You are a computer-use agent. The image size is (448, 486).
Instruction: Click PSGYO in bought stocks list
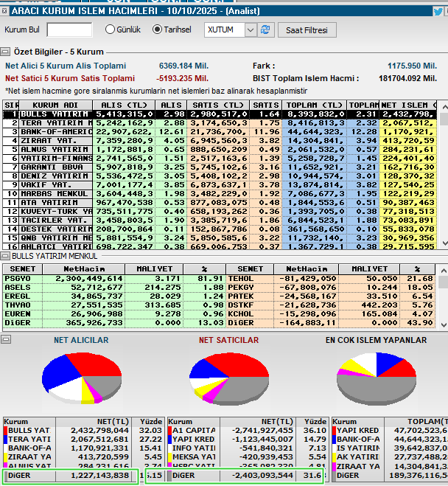18,279
